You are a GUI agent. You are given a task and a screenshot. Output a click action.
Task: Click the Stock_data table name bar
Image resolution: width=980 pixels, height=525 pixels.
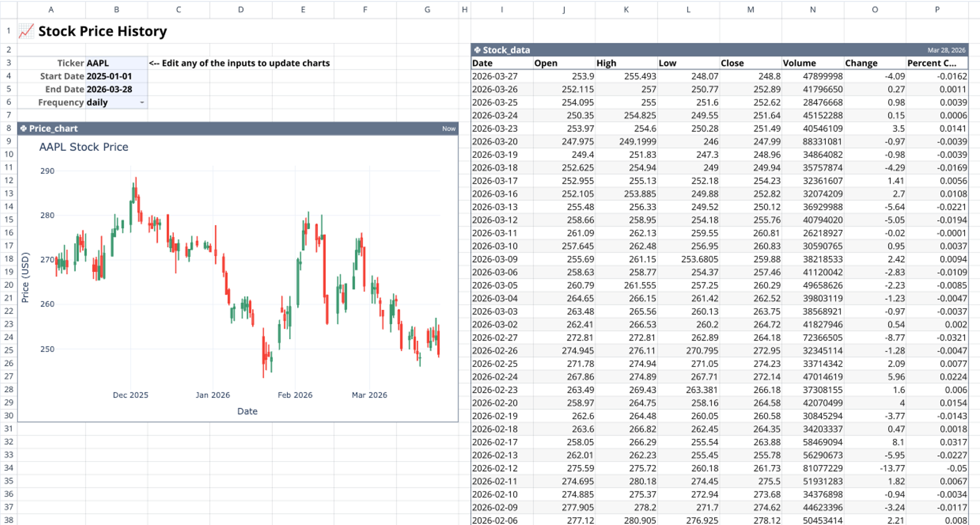(720, 50)
